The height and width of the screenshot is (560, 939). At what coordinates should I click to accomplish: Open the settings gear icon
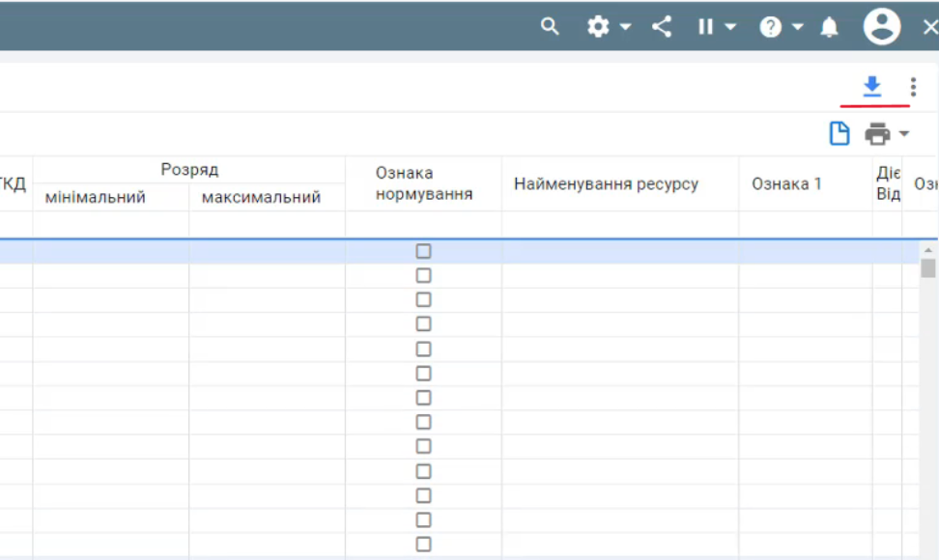[x=598, y=26]
